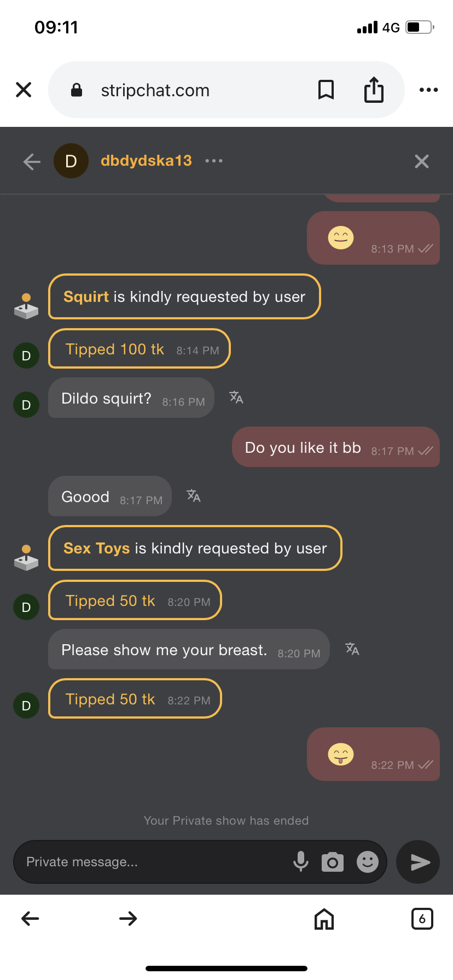Open camera attachment in message bar
This screenshot has height=980, width=453.
333,862
